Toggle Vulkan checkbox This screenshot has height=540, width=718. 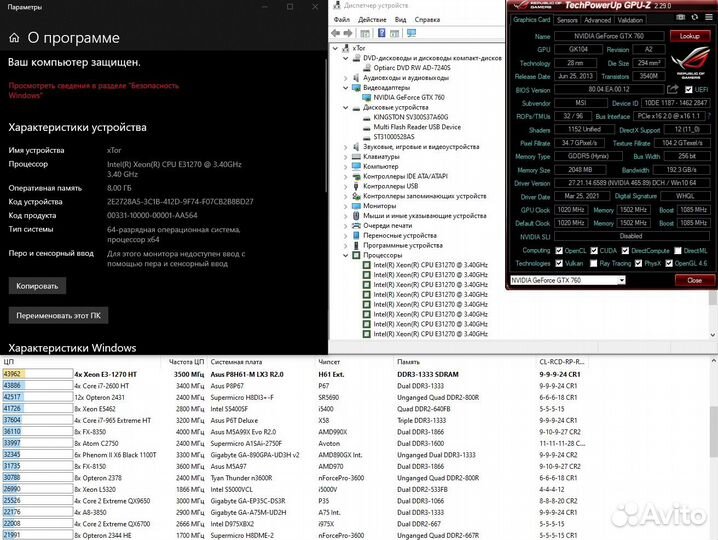tap(559, 263)
